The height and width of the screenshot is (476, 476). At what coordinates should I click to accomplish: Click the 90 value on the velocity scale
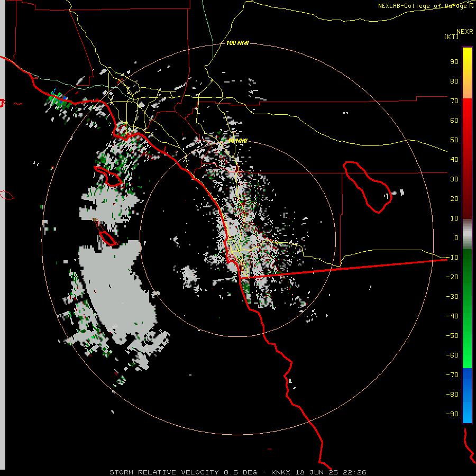(454, 62)
